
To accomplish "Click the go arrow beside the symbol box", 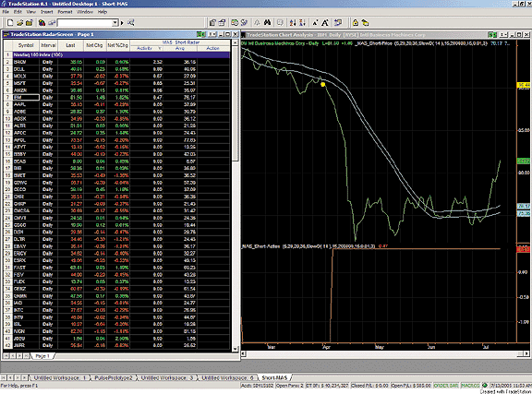I will coord(122,23).
